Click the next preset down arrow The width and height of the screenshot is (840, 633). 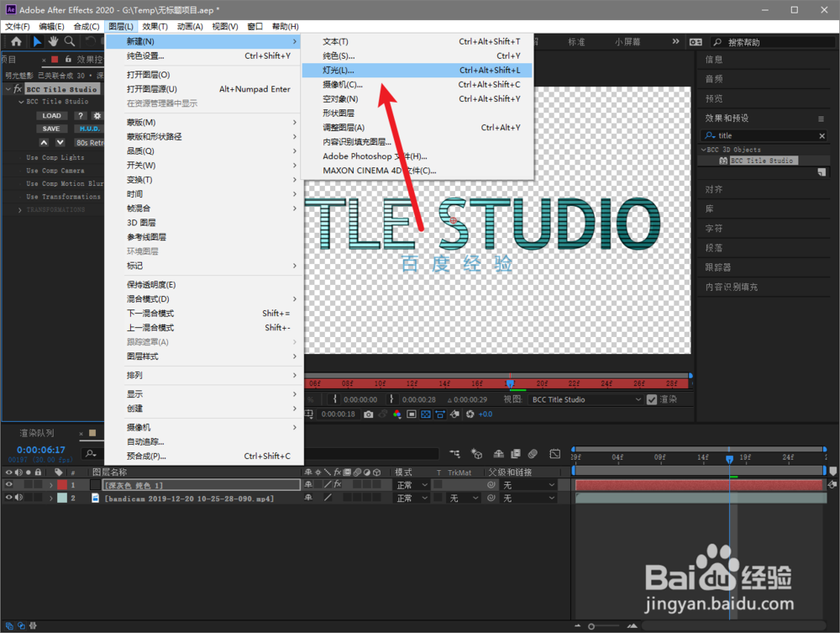click(x=60, y=143)
